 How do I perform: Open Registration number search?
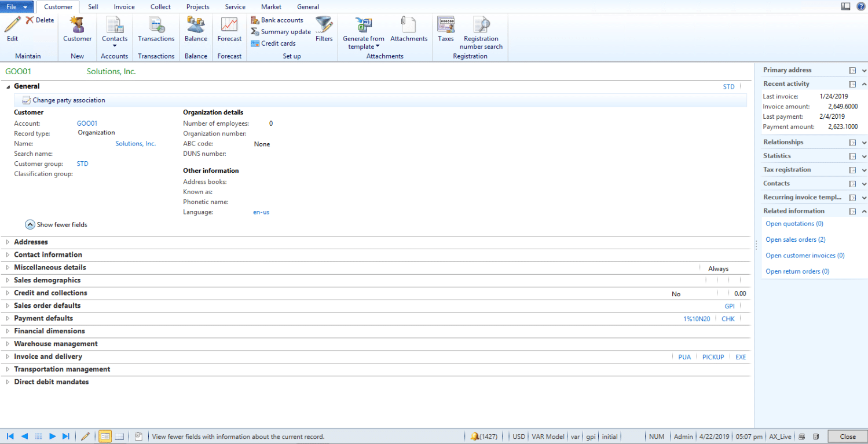click(481, 29)
